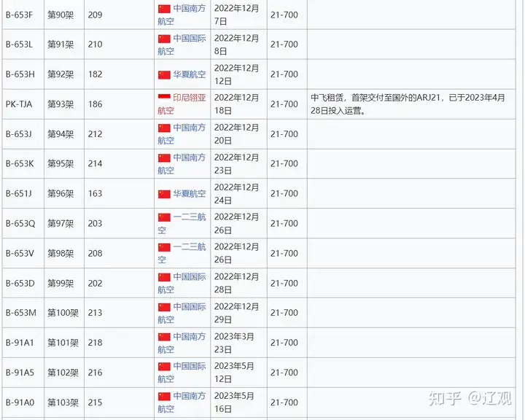Open the 华夏航空 link in row B-651J
Image resolution: width=525 pixels, height=420 pixels.
(189, 193)
